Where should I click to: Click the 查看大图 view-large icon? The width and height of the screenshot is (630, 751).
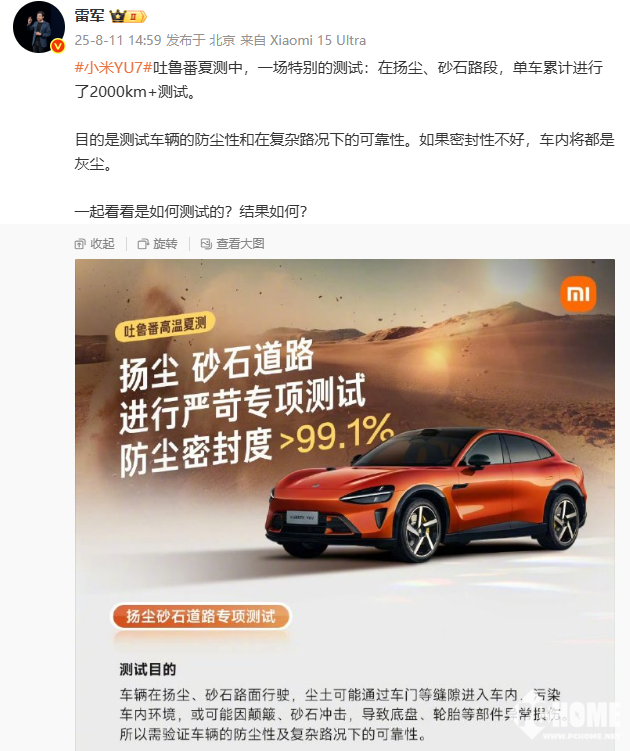click(206, 244)
